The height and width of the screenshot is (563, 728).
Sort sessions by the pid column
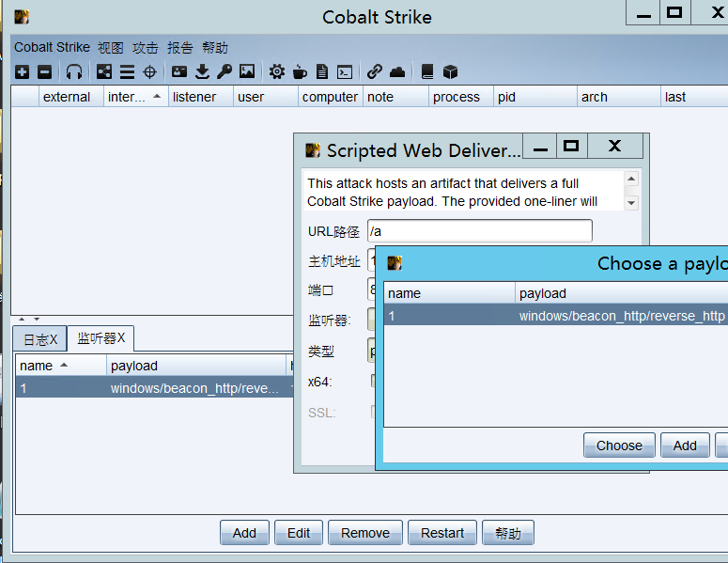534,97
